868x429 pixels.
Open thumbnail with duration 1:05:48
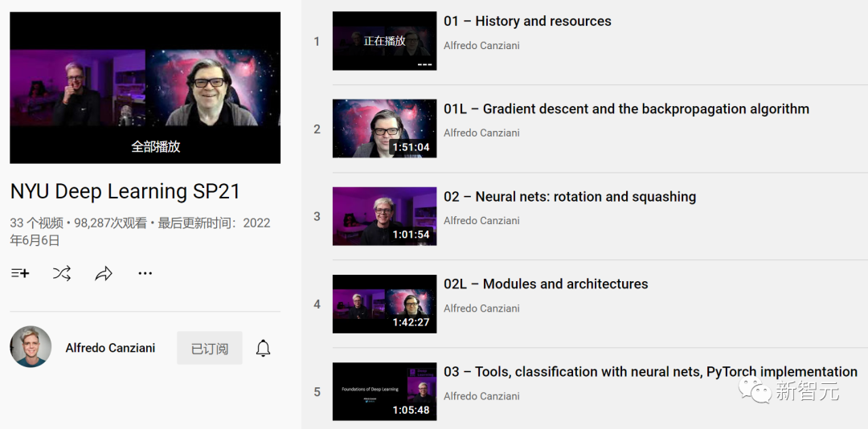384,391
